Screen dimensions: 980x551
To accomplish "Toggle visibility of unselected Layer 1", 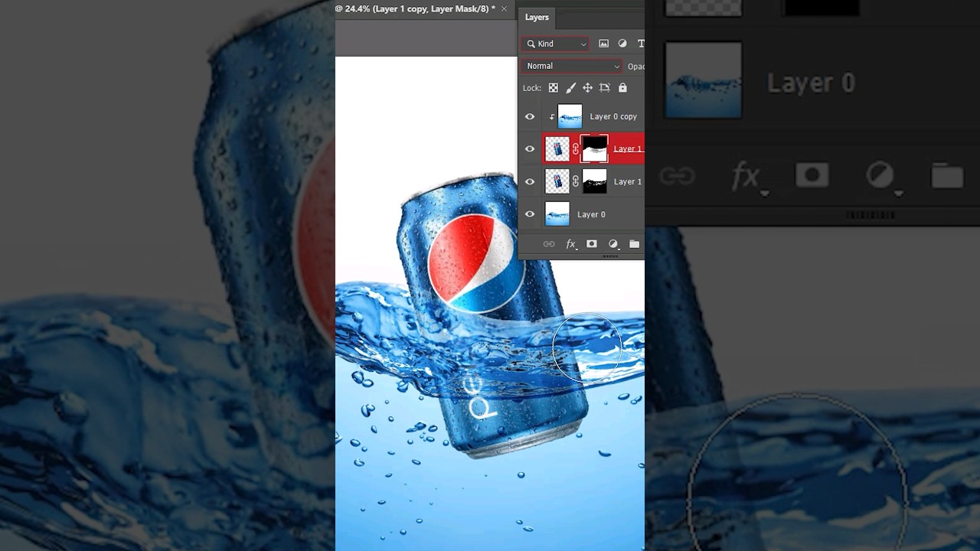I will (x=530, y=181).
